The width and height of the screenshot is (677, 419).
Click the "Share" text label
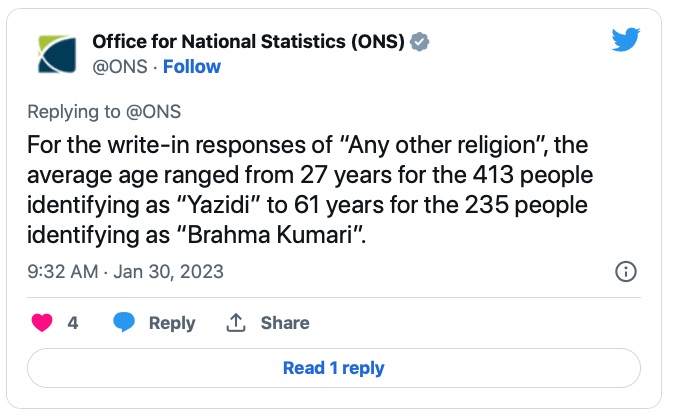285,323
